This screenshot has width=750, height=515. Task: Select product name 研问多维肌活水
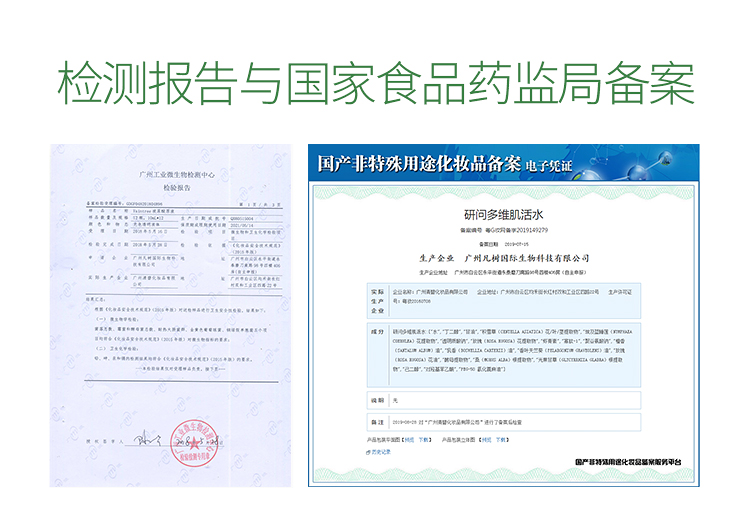coord(504,214)
